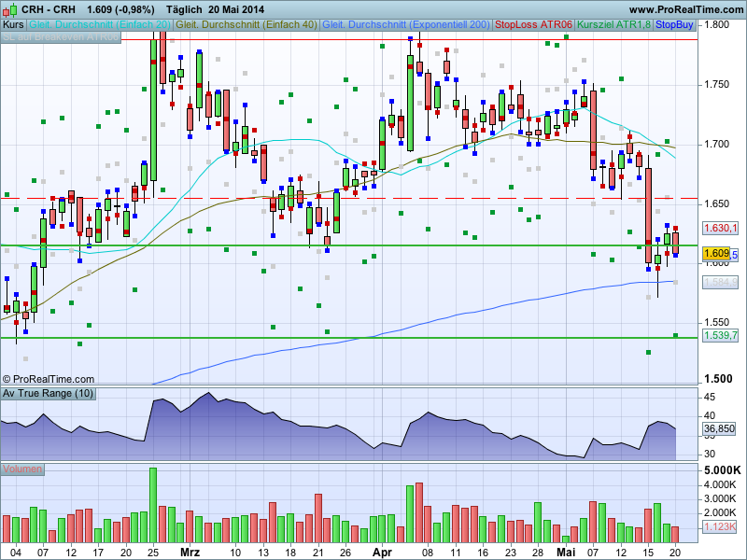Image resolution: width=747 pixels, height=560 pixels.
Task: Click the candlestick chart icon beside CRH
Action: pos(10,9)
